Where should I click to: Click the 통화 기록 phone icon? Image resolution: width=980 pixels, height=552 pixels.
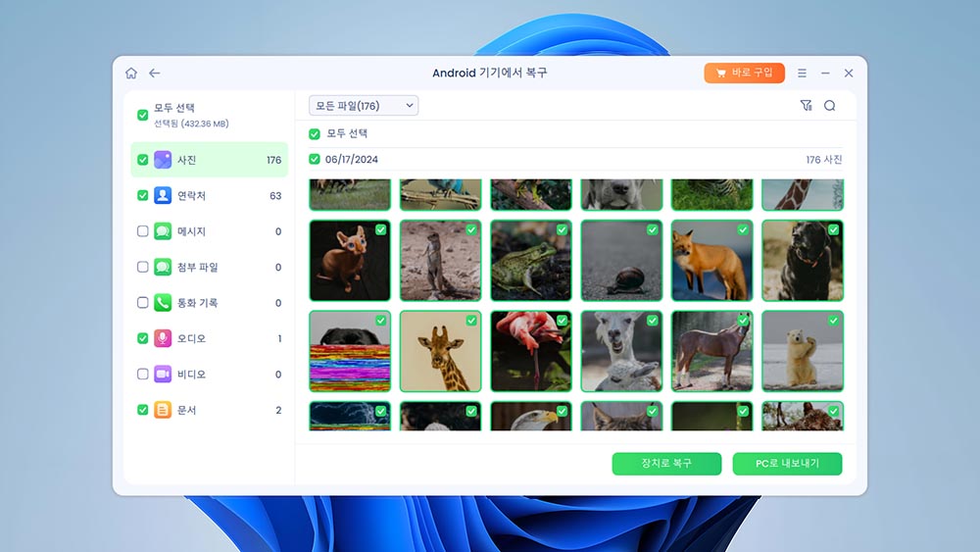pyautogui.click(x=163, y=303)
